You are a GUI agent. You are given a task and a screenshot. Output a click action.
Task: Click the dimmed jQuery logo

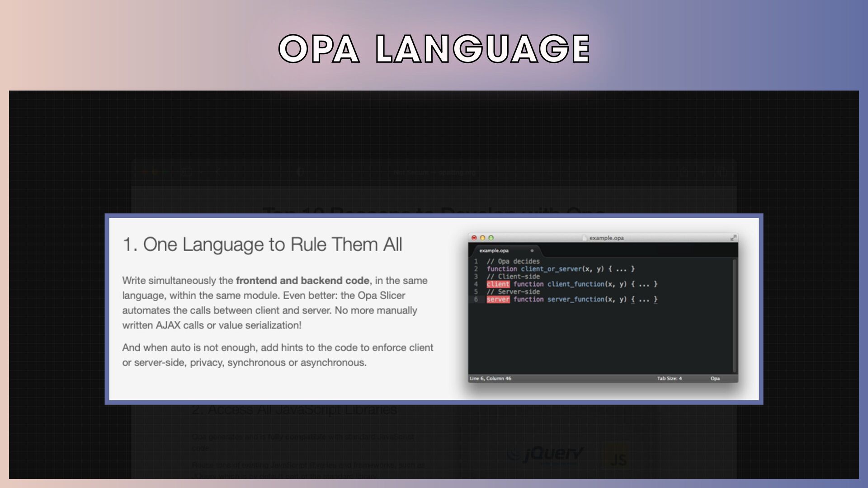pyautogui.click(x=546, y=454)
